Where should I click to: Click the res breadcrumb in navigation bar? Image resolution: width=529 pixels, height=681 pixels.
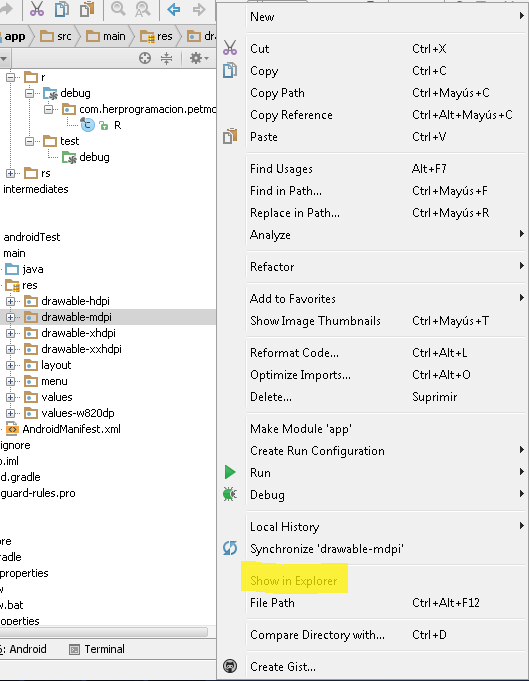157,36
